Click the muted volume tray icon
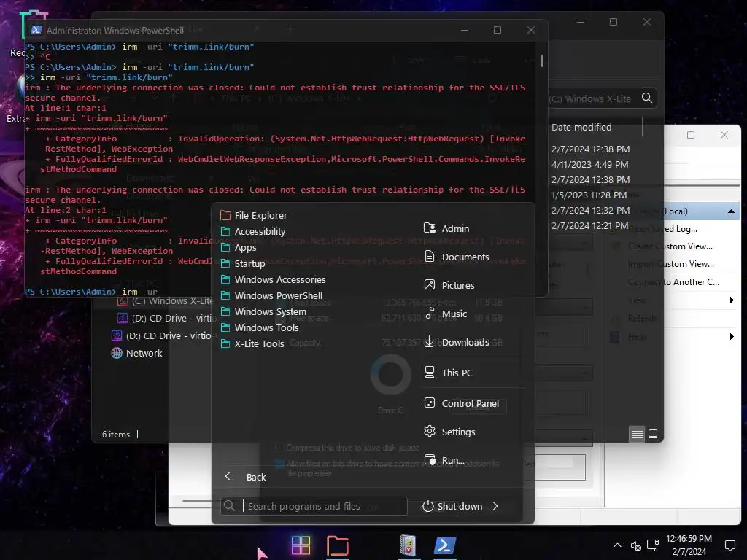The width and height of the screenshot is (747, 560). pyautogui.click(x=635, y=545)
